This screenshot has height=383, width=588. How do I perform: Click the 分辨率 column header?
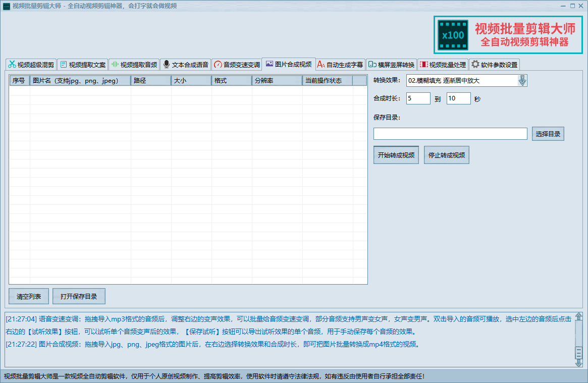(277, 81)
